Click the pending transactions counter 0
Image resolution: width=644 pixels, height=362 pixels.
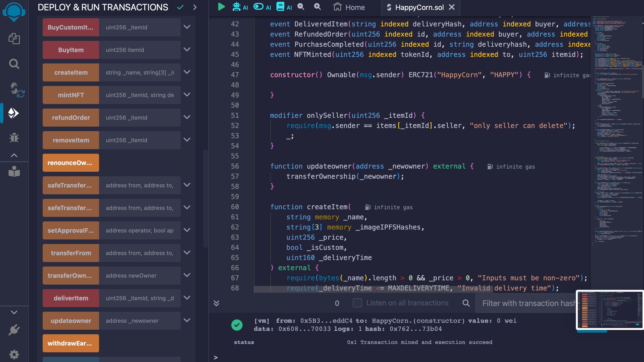[x=337, y=303]
